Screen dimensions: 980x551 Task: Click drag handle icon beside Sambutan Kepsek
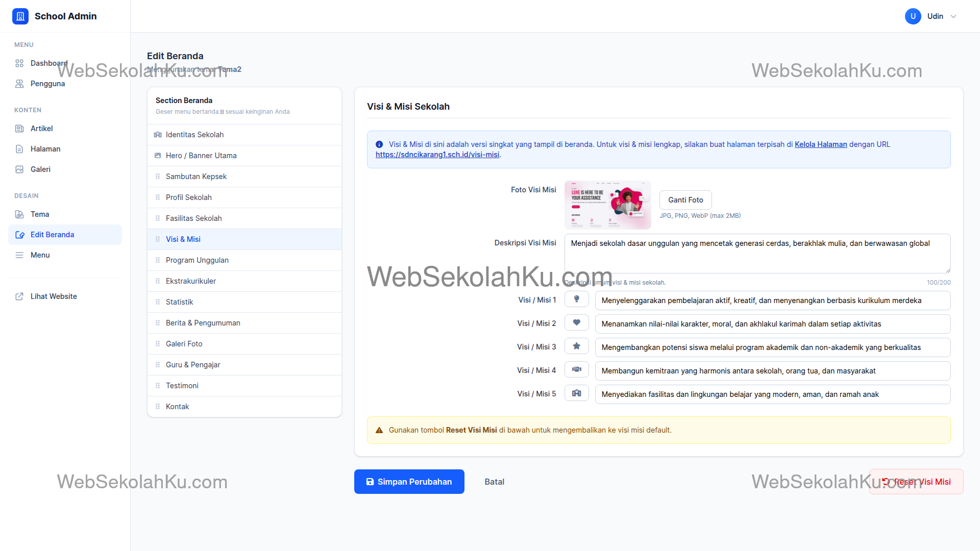[158, 177]
